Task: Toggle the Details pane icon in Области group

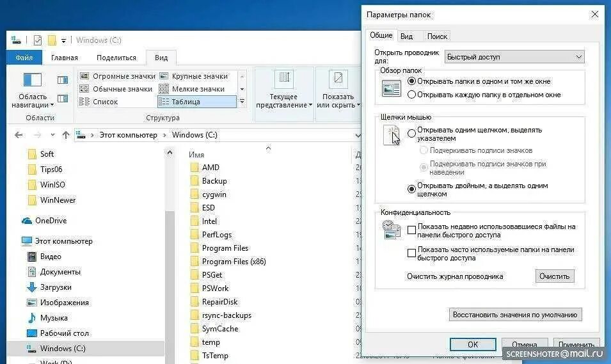Action: pos(62,99)
